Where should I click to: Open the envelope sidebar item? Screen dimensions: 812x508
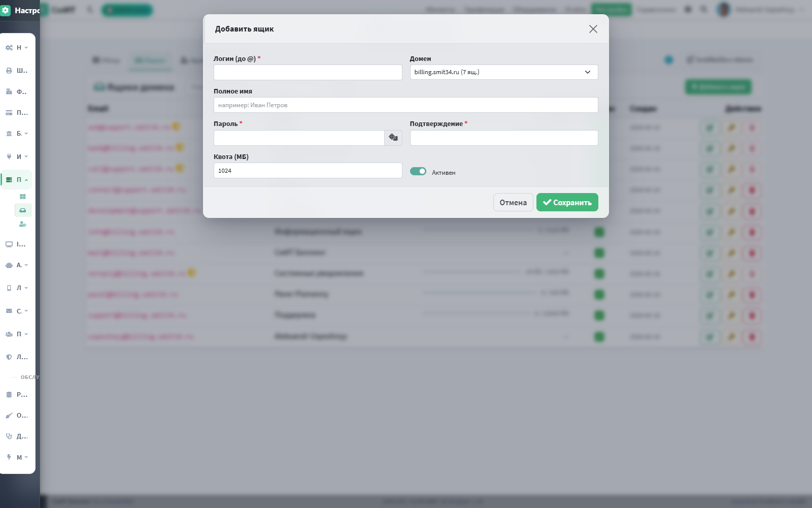click(x=9, y=311)
